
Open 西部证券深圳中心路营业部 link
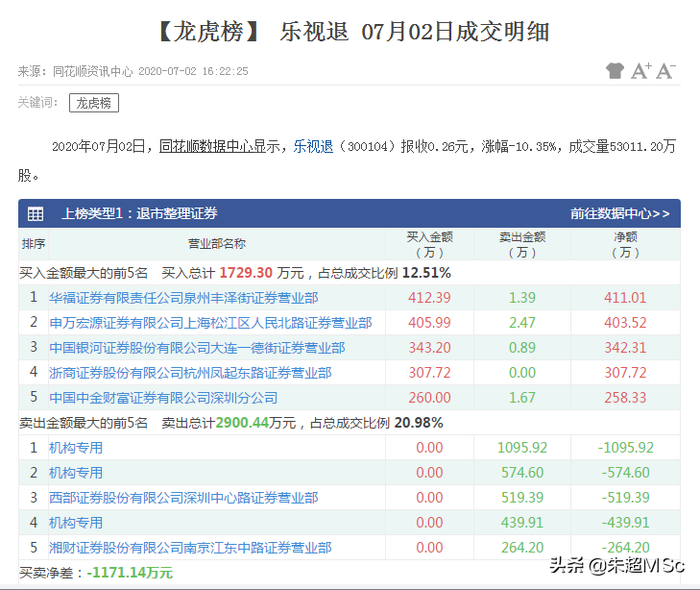point(183,498)
